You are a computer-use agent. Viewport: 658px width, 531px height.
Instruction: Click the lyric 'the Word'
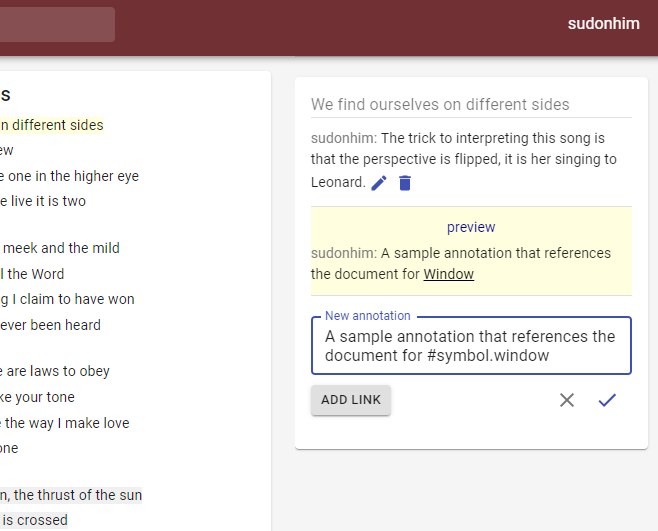36,274
